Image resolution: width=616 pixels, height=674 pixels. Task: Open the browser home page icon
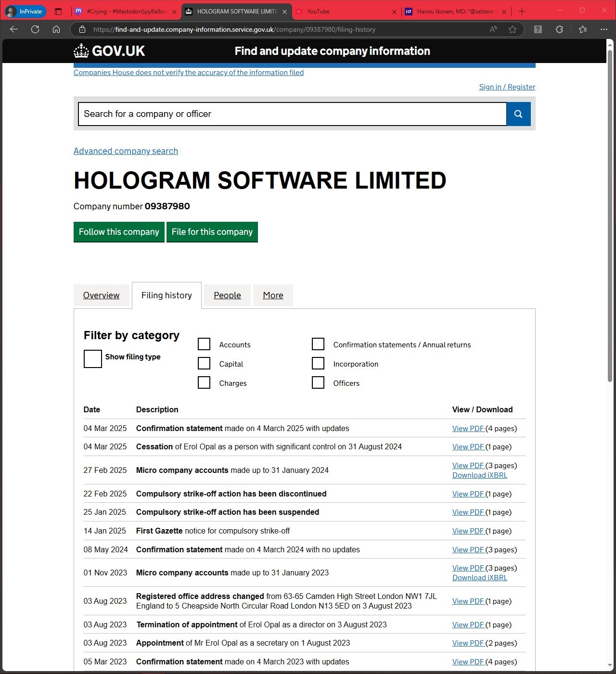click(x=56, y=29)
